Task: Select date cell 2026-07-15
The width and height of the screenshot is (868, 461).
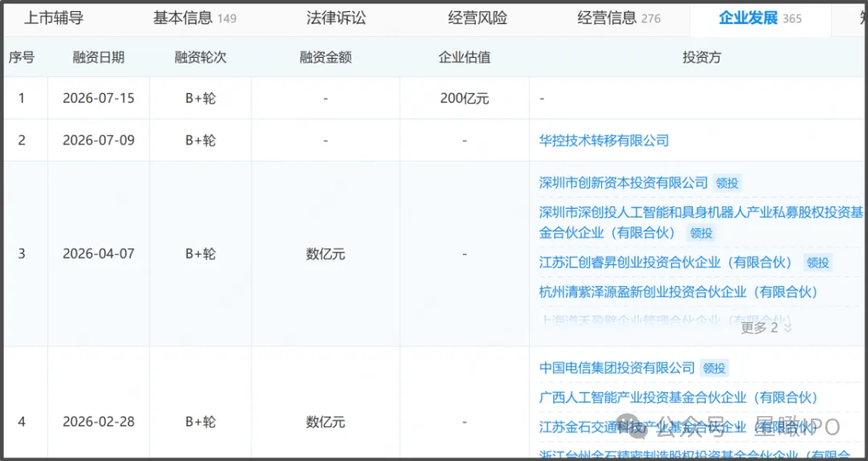Action: click(99, 99)
